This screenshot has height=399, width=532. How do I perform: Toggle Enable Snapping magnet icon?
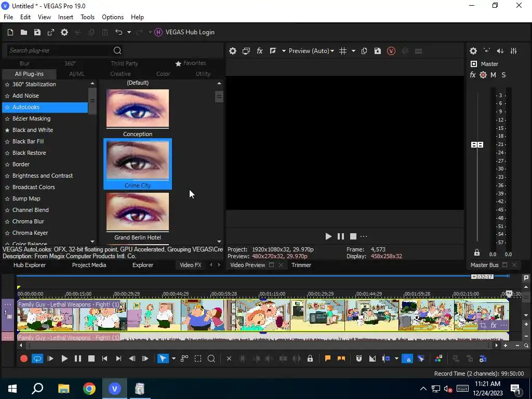click(359, 358)
